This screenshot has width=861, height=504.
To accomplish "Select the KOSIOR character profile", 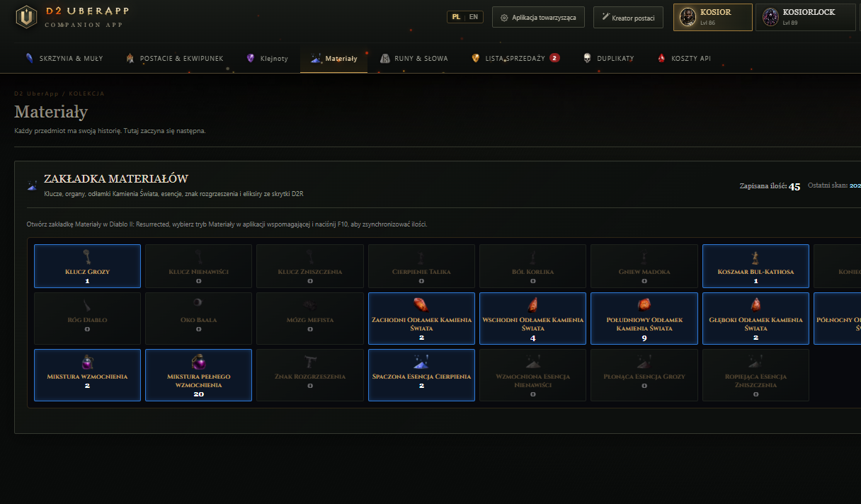I will [x=713, y=17].
